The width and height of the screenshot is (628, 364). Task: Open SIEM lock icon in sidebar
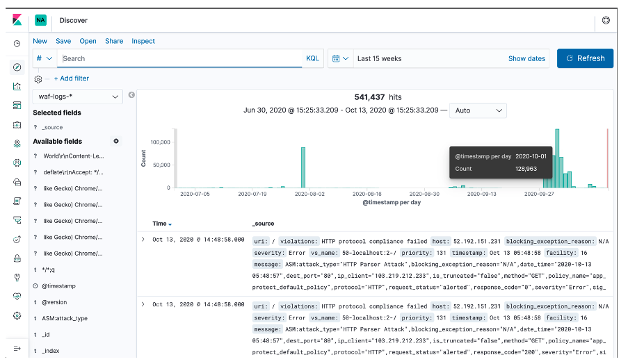(17, 258)
